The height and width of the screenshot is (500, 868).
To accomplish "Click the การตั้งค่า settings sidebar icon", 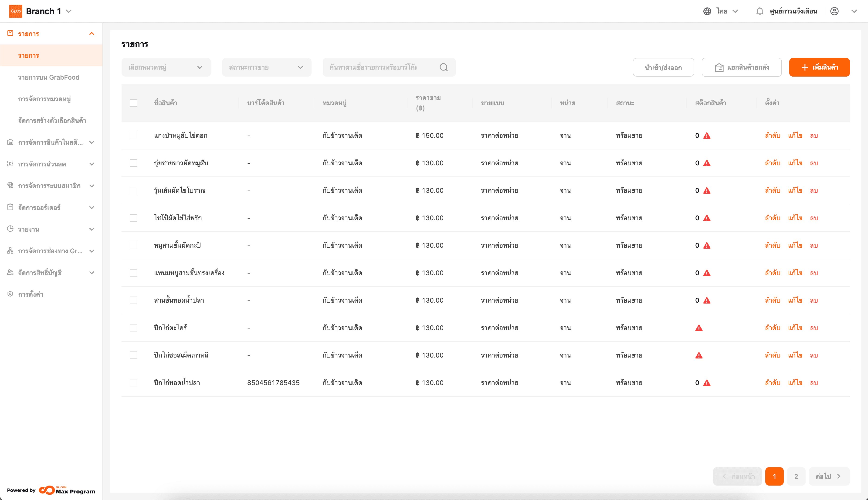I will click(10, 294).
